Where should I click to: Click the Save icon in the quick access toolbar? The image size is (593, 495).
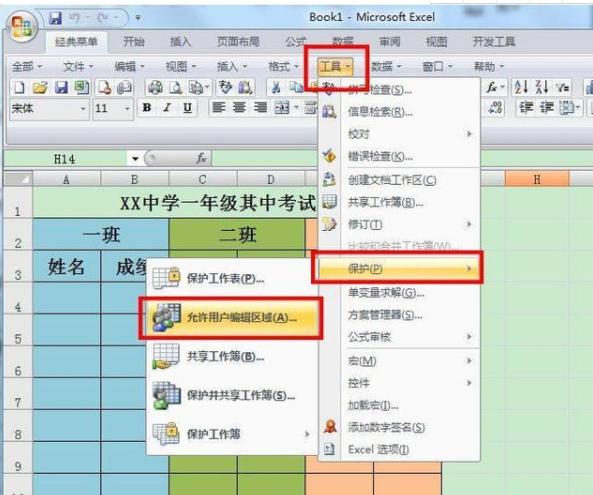pyautogui.click(x=56, y=18)
